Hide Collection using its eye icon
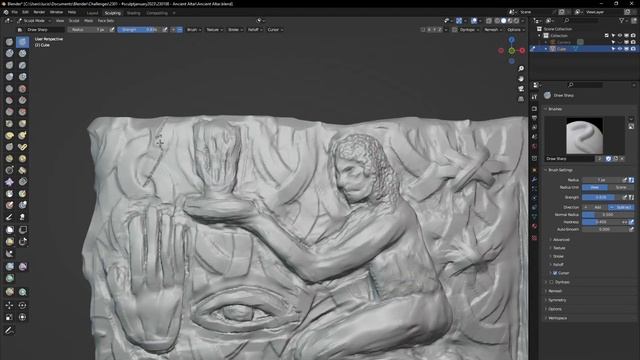This screenshot has height=360, width=640. pos(620,36)
